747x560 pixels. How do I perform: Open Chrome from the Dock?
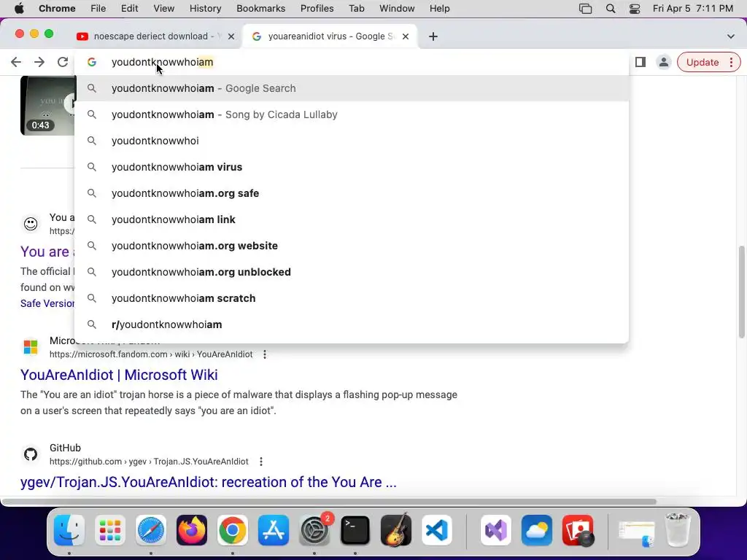pos(233,530)
